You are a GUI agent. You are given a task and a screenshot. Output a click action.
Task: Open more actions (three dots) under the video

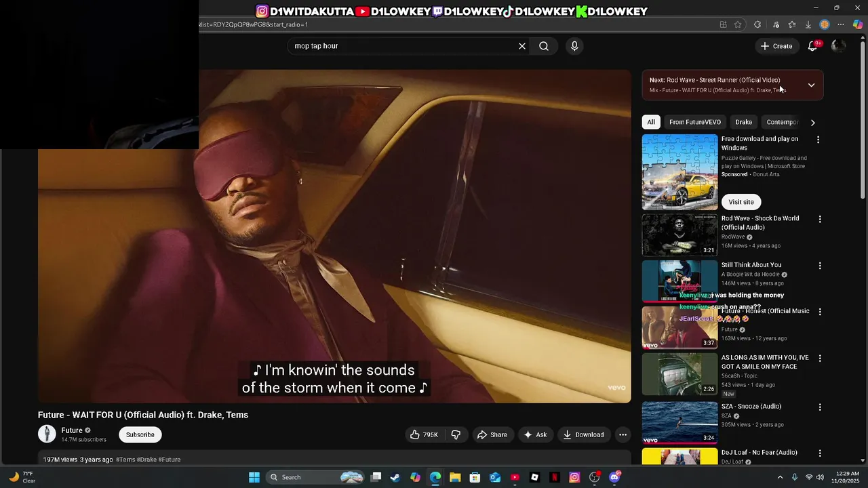pos(623,434)
